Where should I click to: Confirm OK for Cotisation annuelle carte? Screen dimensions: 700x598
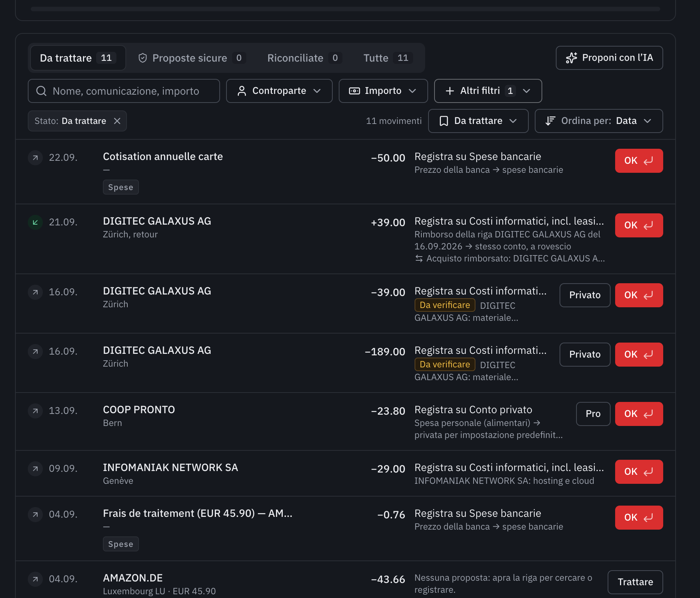tap(639, 161)
